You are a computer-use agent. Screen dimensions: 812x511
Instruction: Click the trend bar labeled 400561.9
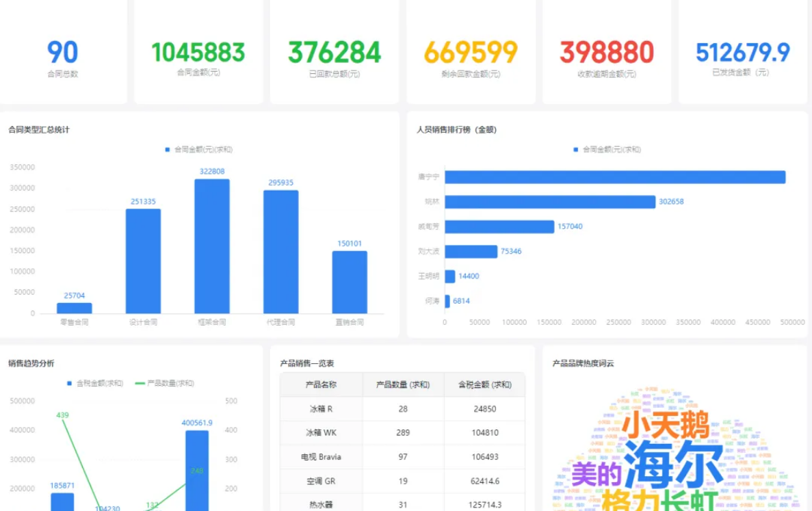[x=197, y=471]
